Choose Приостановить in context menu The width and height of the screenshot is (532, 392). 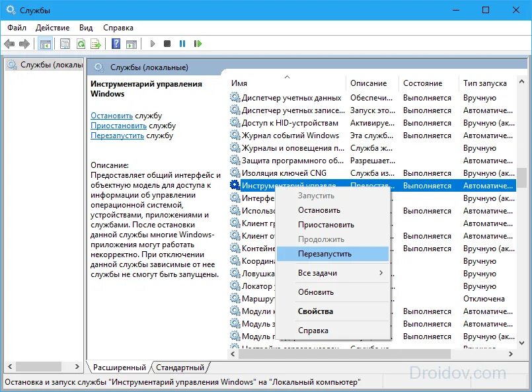(334, 225)
